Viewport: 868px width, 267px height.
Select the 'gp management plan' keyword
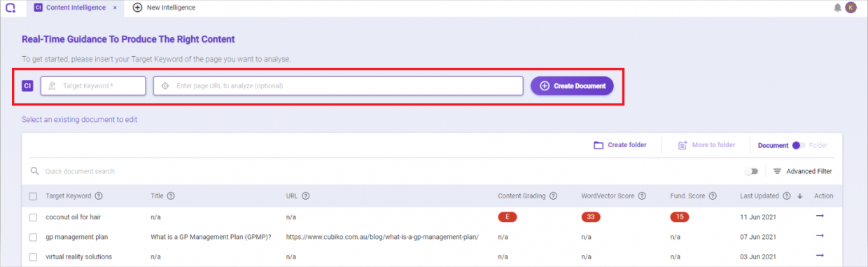click(x=77, y=237)
